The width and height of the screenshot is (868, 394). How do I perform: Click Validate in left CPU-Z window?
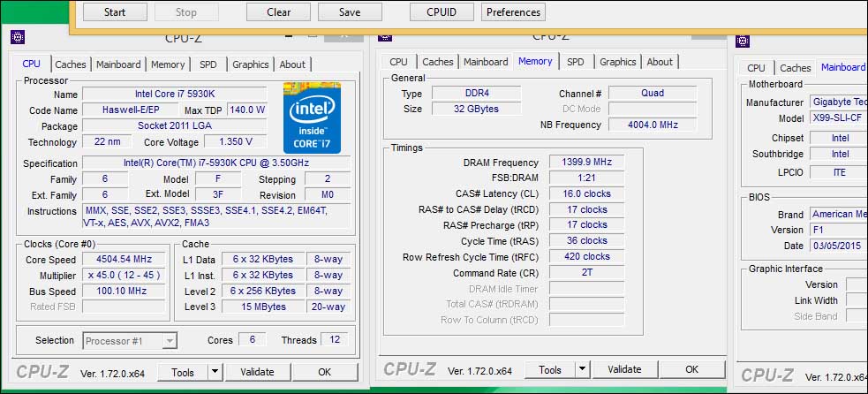coord(258,372)
